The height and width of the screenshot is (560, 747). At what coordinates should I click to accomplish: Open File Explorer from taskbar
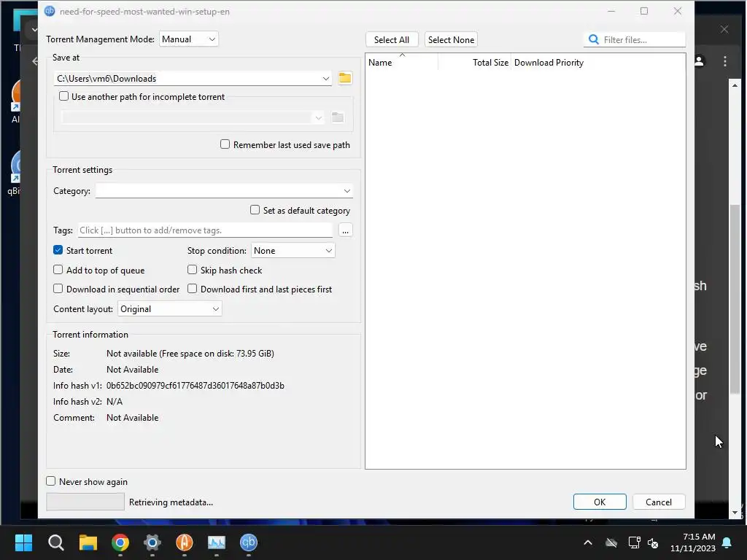coord(88,542)
